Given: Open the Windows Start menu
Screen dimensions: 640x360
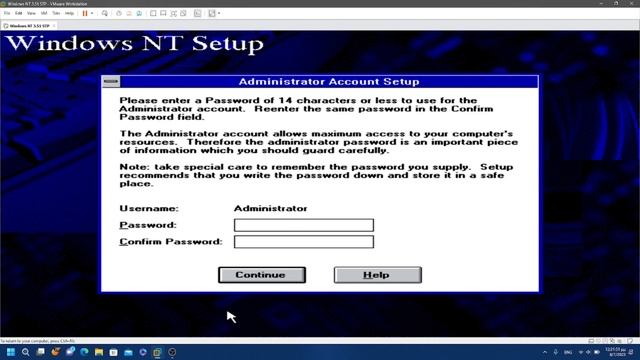Looking at the screenshot, I should tap(11, 352).
